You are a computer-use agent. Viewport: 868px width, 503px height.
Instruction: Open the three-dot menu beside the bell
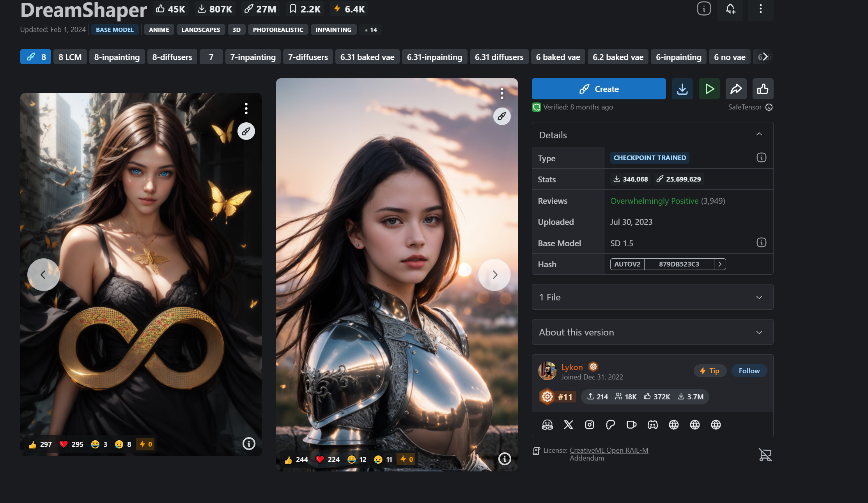click(760, 9)
